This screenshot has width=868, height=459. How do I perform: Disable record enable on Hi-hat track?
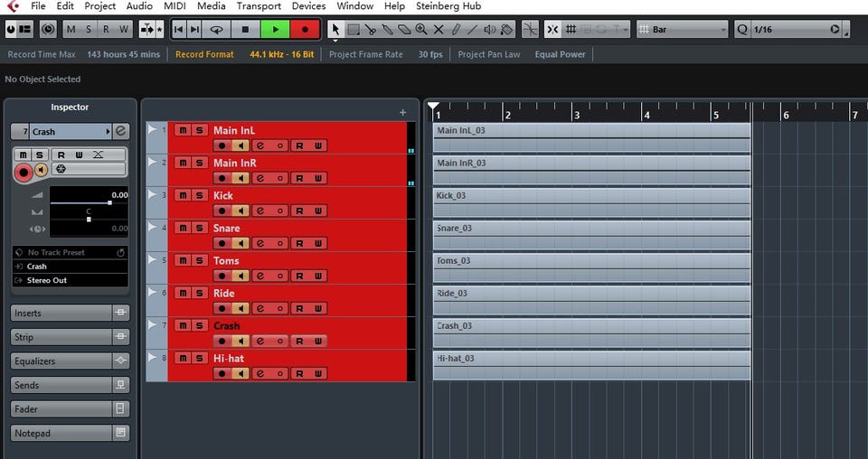pos(222,373)
